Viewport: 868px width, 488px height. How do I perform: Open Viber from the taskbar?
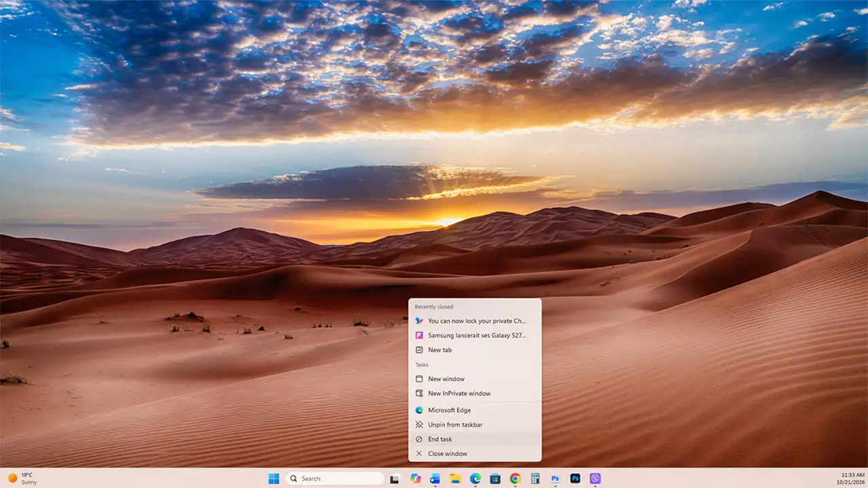coord(595,479)
